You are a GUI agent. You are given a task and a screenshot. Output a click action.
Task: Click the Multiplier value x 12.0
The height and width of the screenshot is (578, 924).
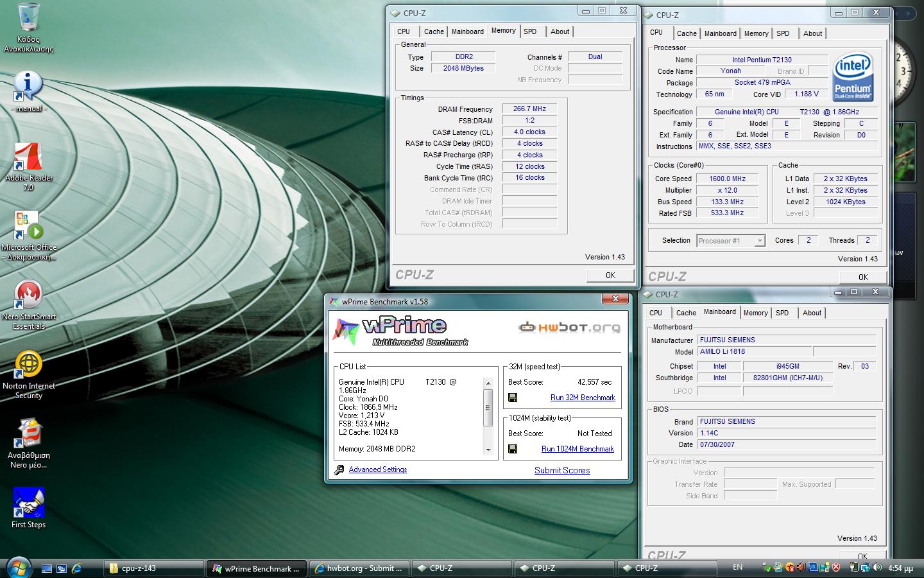727,191
